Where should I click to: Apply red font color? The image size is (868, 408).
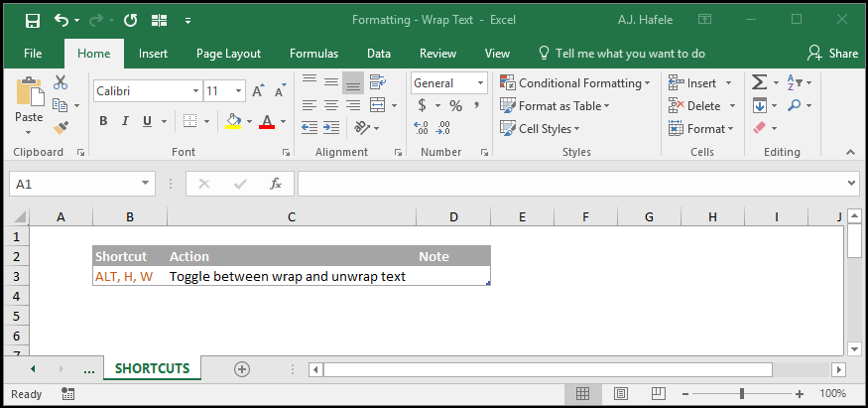(267, 121)
